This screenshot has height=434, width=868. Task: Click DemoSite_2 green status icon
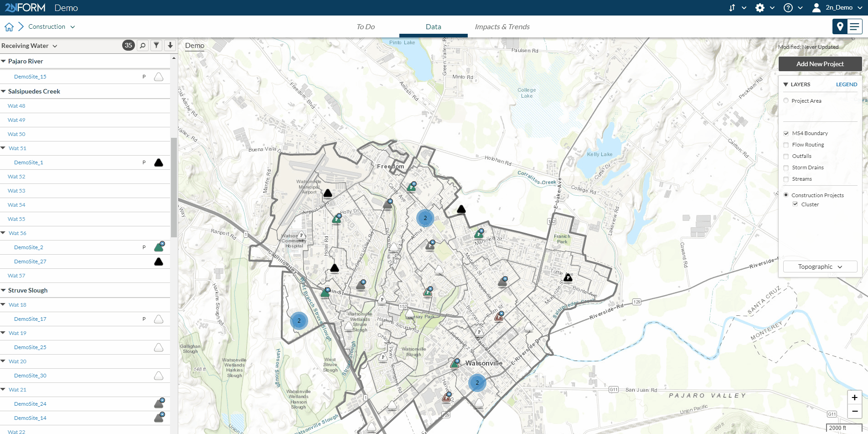click(x=159, y=247)
